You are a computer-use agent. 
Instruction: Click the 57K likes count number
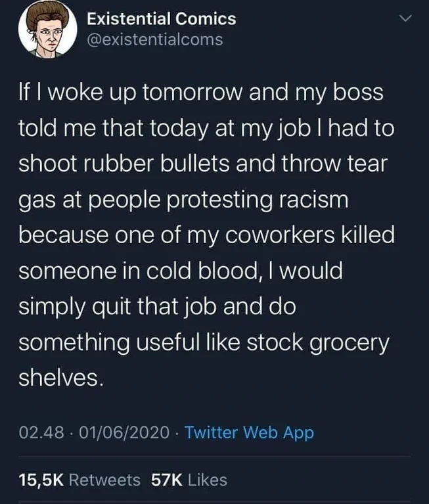[166, 480]
